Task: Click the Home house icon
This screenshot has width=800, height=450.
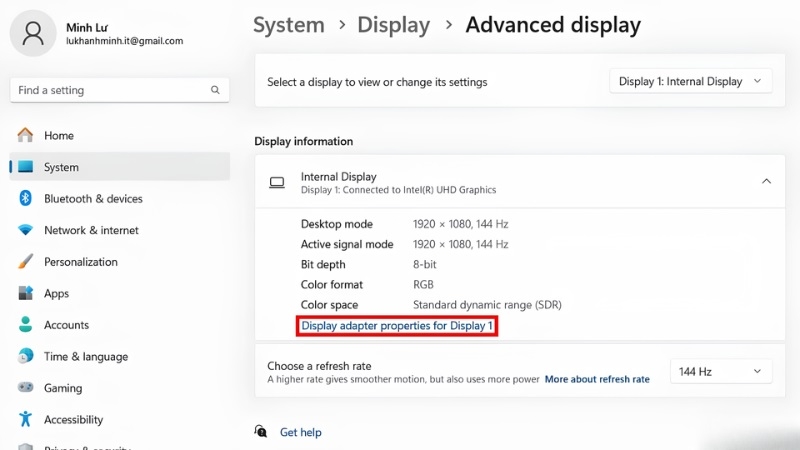Action: click(25, 135)
